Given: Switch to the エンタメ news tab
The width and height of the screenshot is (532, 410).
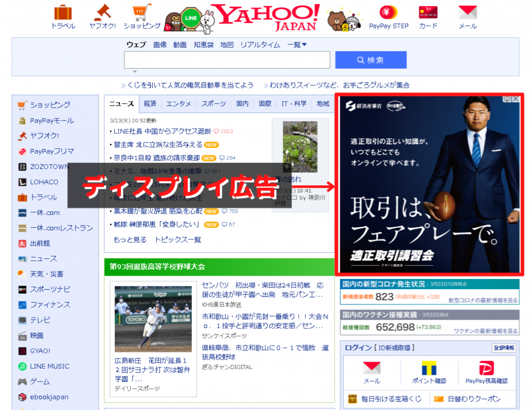Looking at the screenshot, I should (179, 104).
